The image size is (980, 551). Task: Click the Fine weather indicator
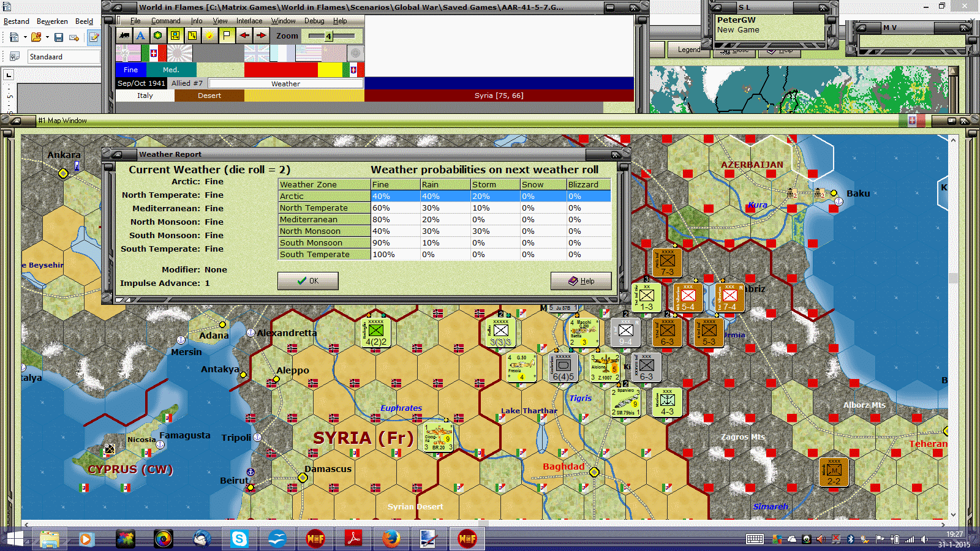point(131,70)
